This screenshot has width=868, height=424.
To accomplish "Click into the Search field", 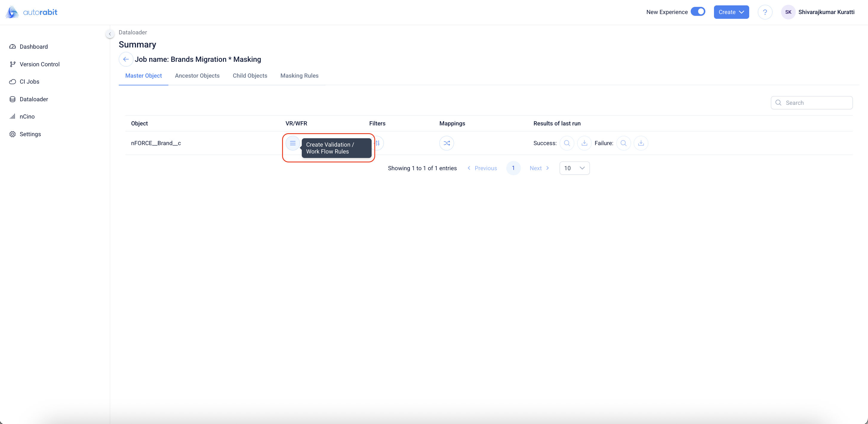I will (x=815, y=103).
